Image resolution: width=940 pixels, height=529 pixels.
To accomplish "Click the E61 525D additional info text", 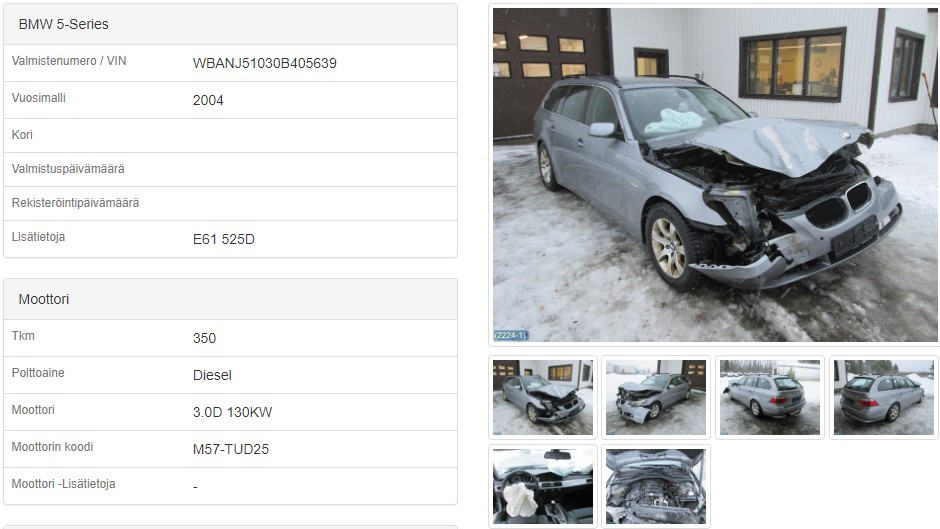I will click(x=224, y=239).
